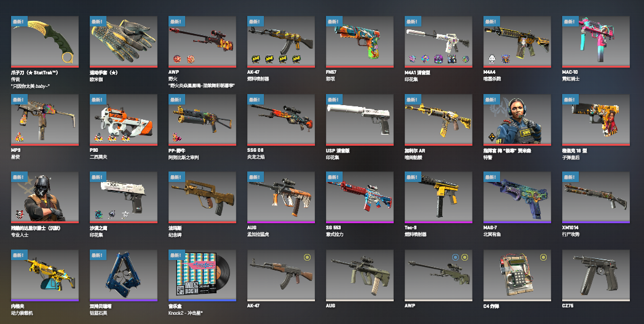Select the default CZ75 pistol

click(596, 275)
